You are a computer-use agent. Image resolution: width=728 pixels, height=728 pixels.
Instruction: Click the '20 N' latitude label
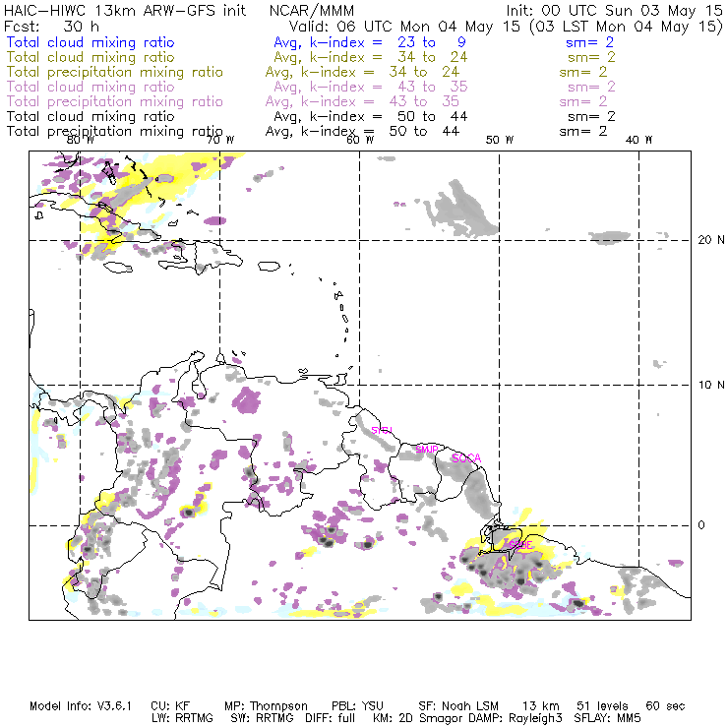(711, 240)
